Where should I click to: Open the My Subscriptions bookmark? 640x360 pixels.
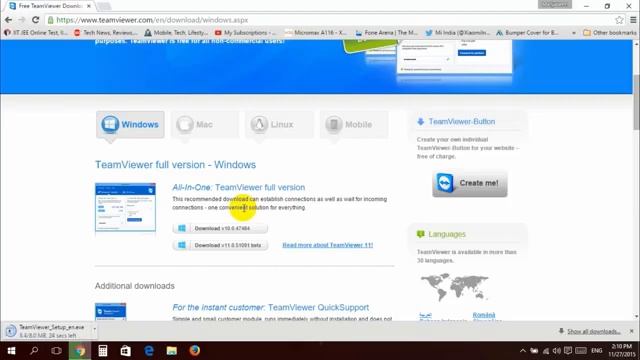click(245, 33)
